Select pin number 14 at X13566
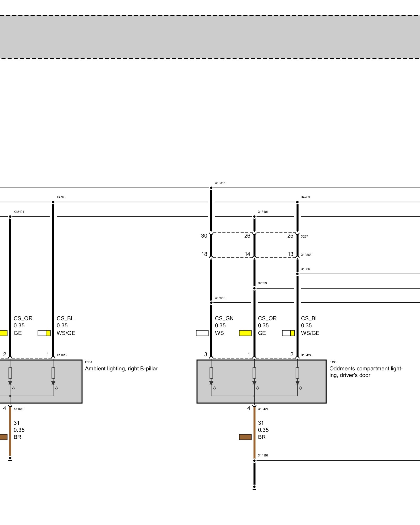The height and width of the screenshot is (525, 420). 247,254
